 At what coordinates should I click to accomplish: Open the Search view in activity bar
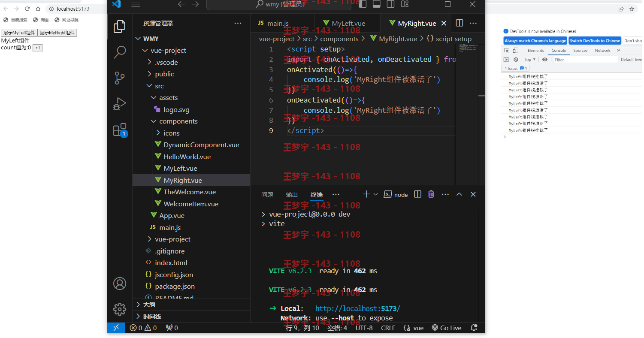119,52
